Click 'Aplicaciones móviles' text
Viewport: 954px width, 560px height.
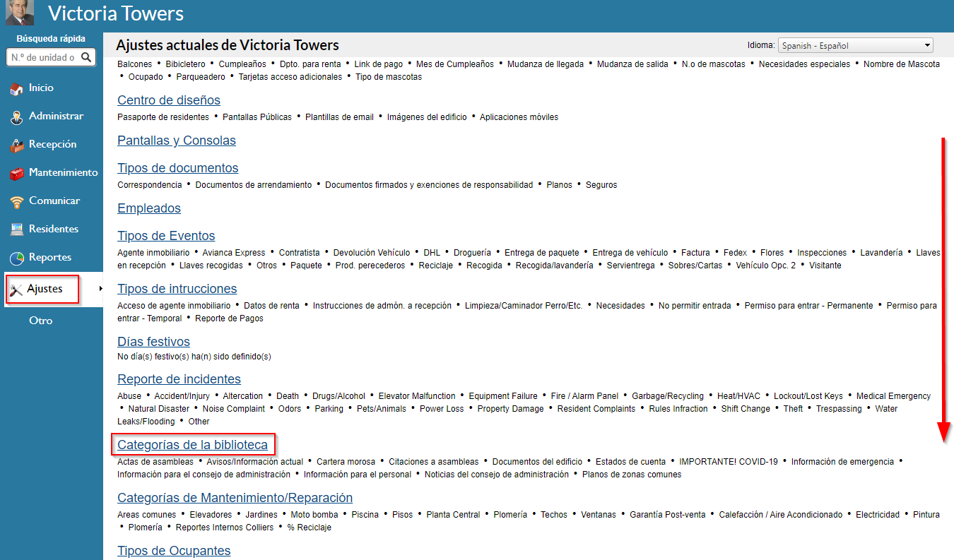(519, 117)
